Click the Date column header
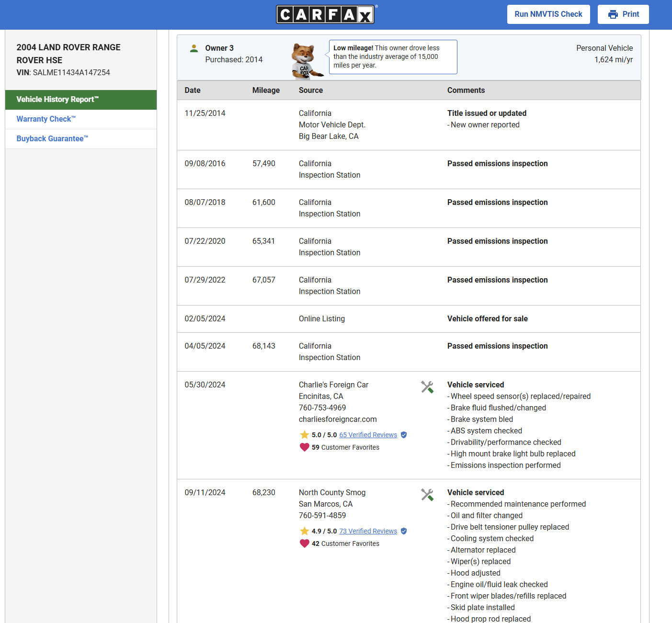Viewport: 672px width, 623px height. (x=193, y=90)
